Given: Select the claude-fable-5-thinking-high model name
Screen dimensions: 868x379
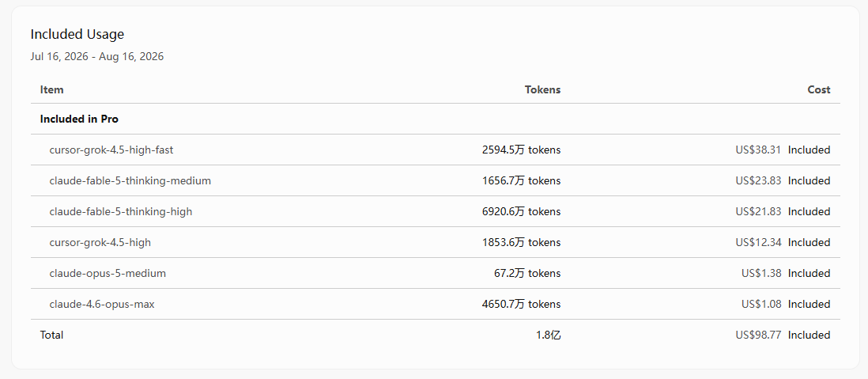Looking at the screenshot, I should tap(121, 212).
